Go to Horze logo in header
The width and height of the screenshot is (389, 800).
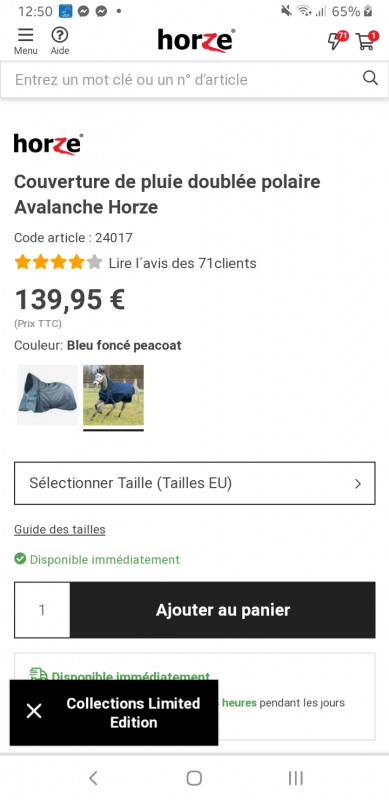click(x=197, y=40)
